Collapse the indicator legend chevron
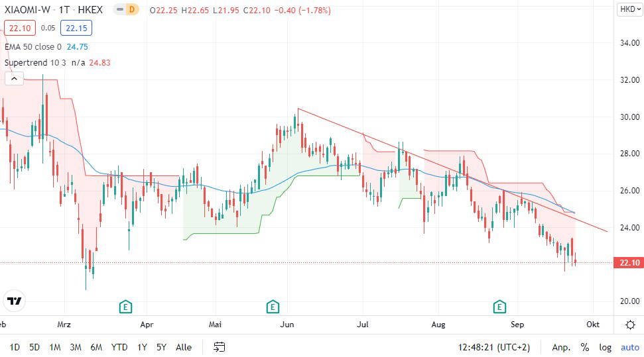644x357 pixels. point(14,79)
